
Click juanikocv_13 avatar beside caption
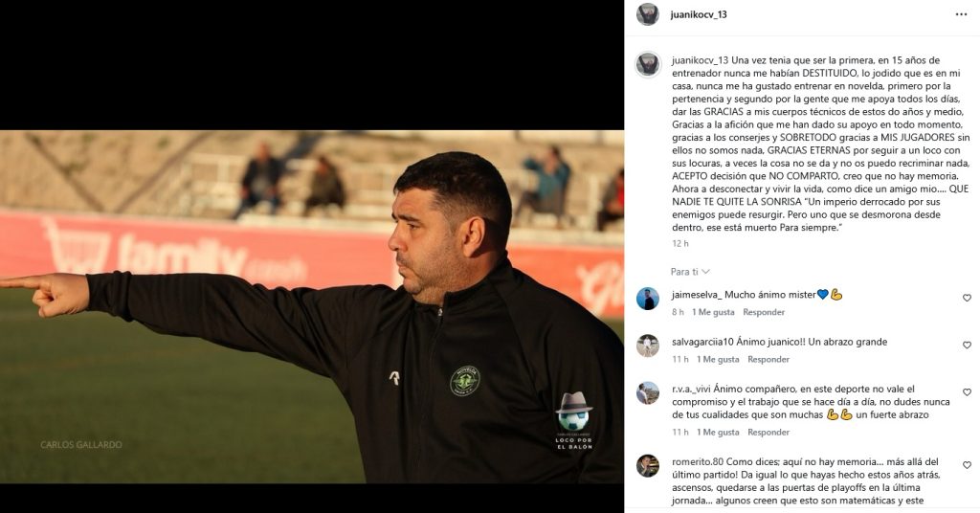click(648, 64)
